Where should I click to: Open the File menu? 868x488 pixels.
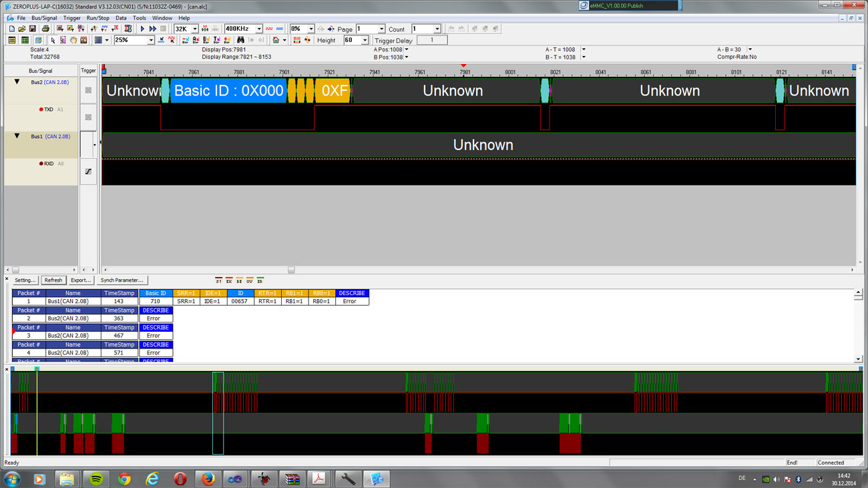tap(21, 18)
